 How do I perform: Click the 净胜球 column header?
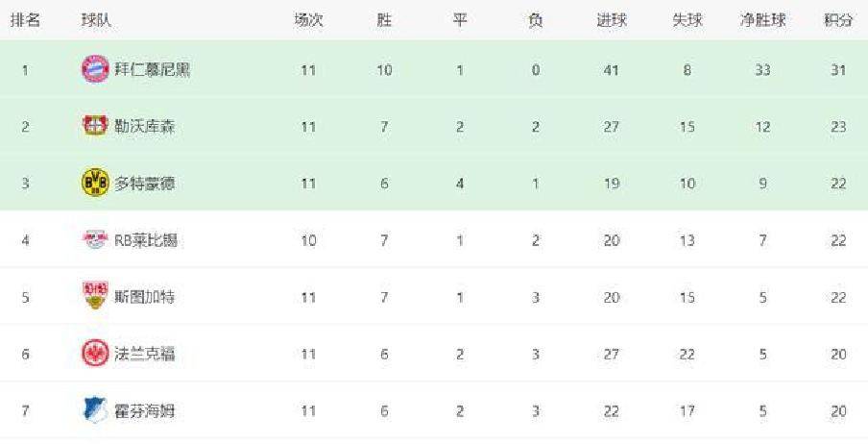coord(762,20)
